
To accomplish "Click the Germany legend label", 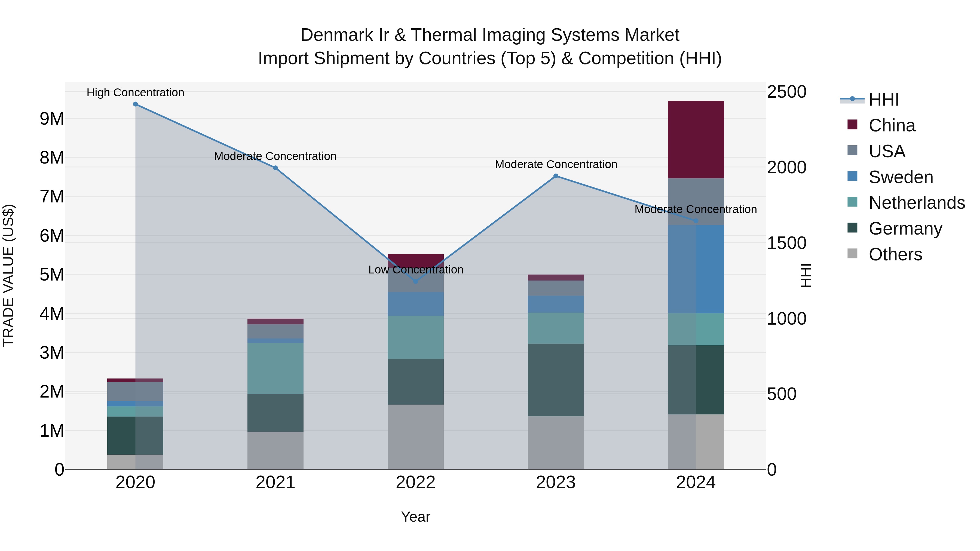I will point(906,229).
